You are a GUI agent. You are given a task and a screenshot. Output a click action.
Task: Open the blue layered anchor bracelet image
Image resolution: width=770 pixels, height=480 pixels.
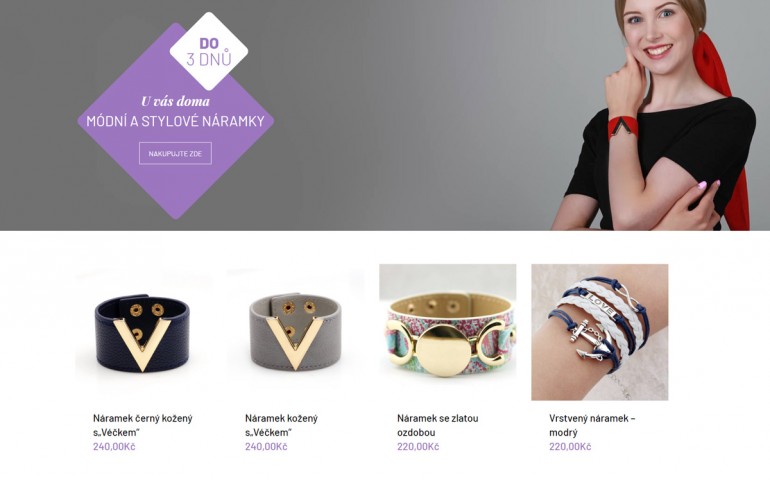point(600,333)
